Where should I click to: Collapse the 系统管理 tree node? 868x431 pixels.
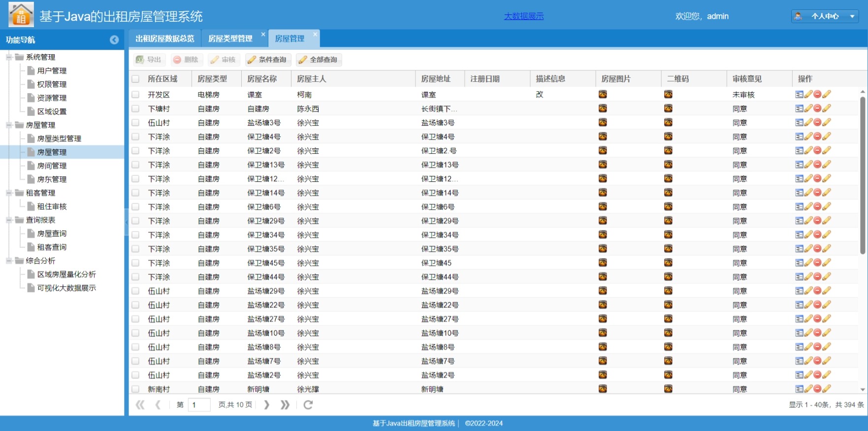(9, 57)
